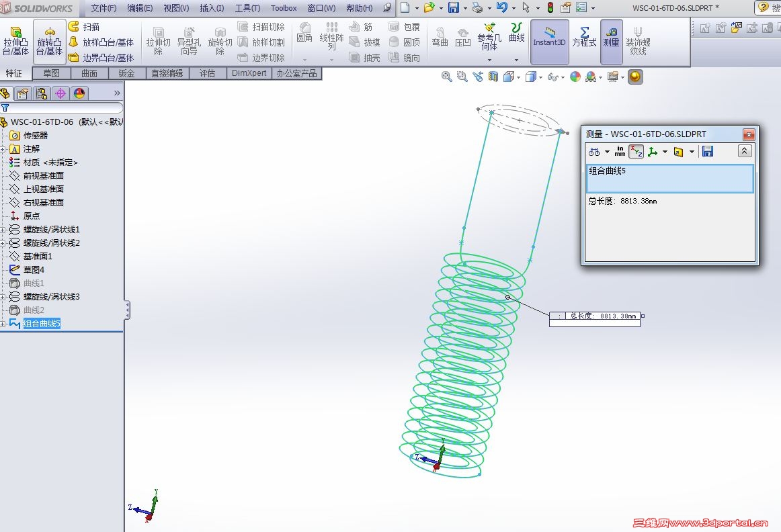Close the Measure (测量) dialog

click(x=749, y=134)
